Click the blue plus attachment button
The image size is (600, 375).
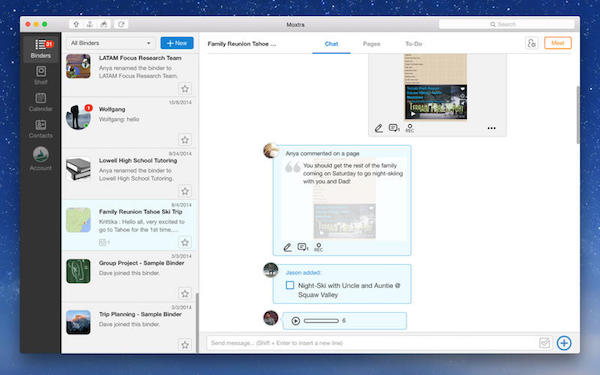(x=564, y=343)
